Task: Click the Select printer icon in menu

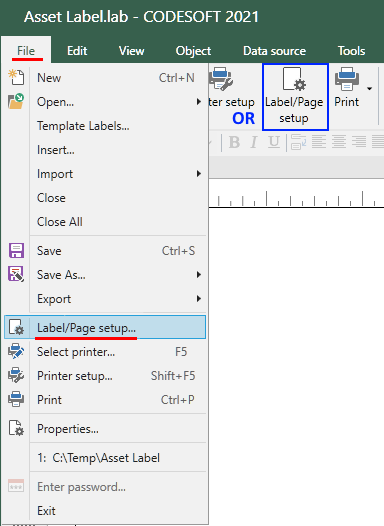Action: (16, 352)
